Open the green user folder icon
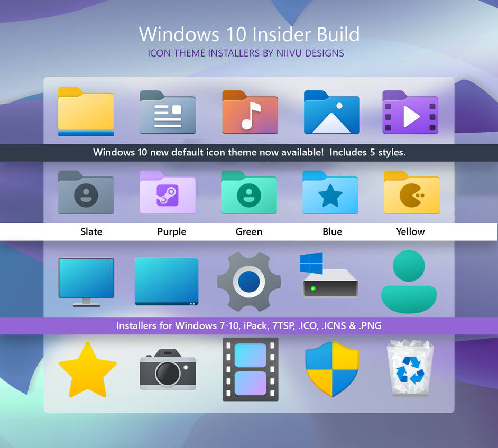This screenshot has height=448, width=498. [x=249, y=192]
